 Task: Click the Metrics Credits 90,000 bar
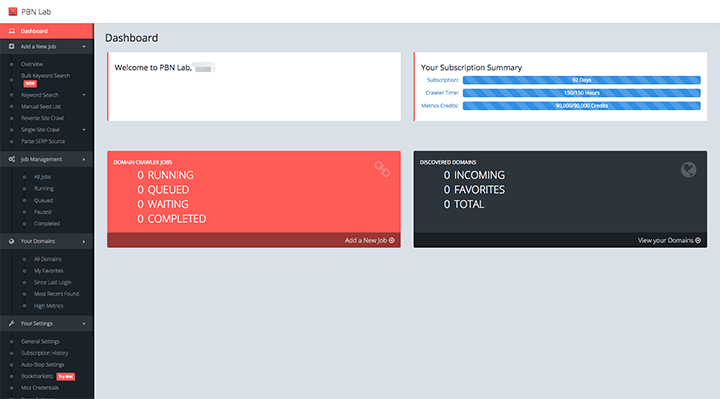point(581,106)
